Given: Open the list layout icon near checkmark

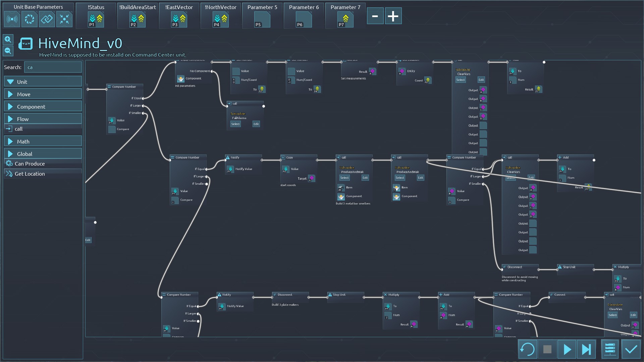Looking at the screenshot, I should (x=610, y=350).
